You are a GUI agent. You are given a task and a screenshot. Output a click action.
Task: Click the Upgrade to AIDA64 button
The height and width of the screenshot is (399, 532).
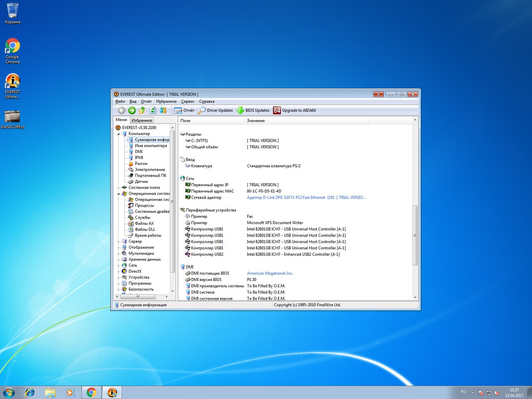294,110
